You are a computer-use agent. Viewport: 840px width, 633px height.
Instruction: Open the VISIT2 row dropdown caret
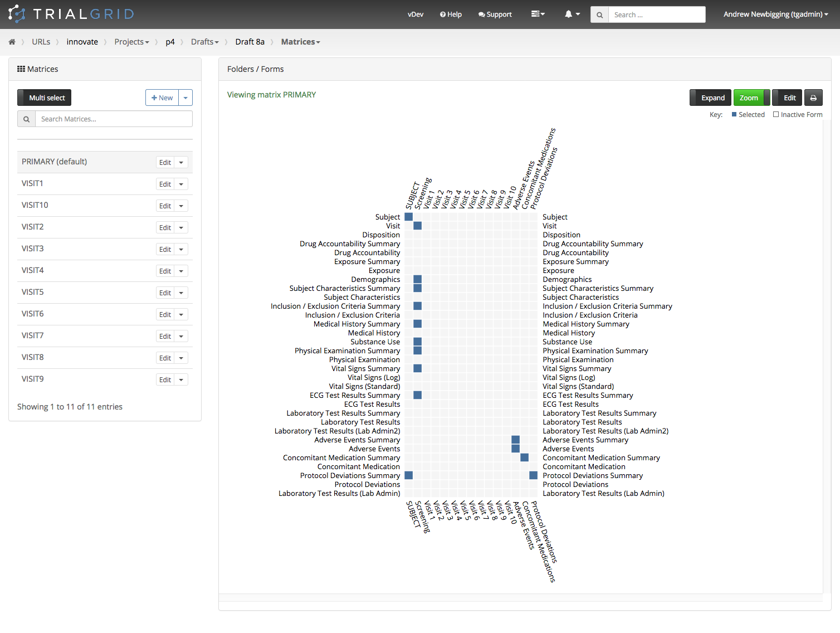pyautogui.click(x=181, y=227)
